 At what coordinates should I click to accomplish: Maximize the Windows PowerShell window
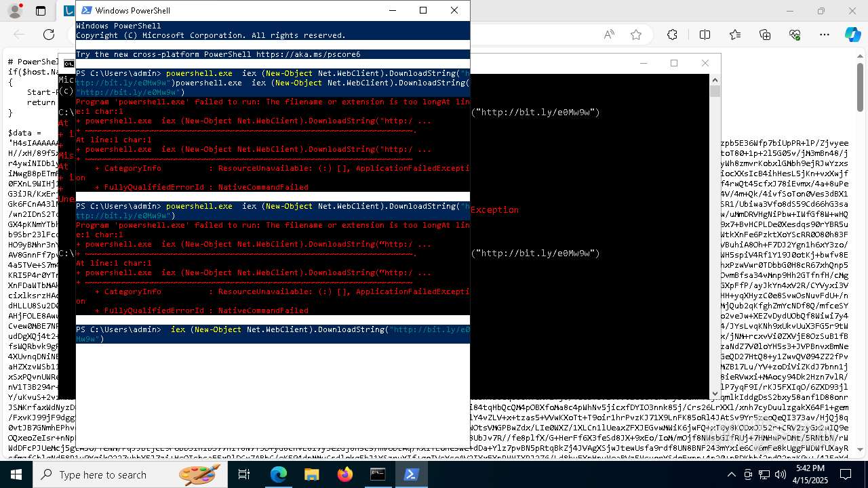pos(423,10)
